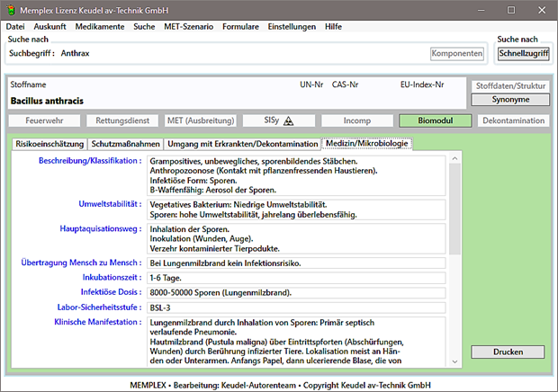Click the 'UN-Nr' header label
The width and height of the screenshot is (558, 392).
click(311, 85)
